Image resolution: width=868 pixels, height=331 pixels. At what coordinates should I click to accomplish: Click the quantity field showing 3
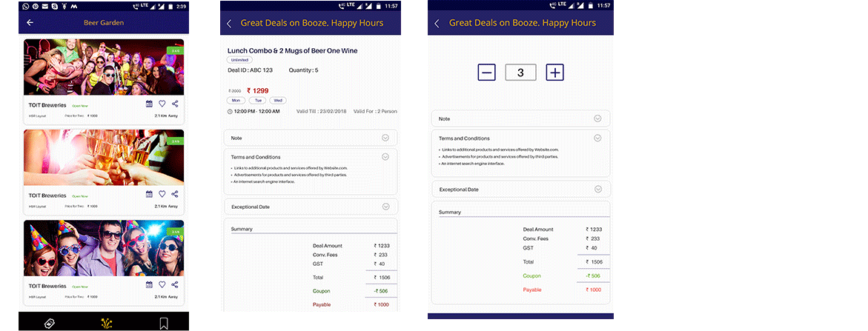click(x=520, y=73)
